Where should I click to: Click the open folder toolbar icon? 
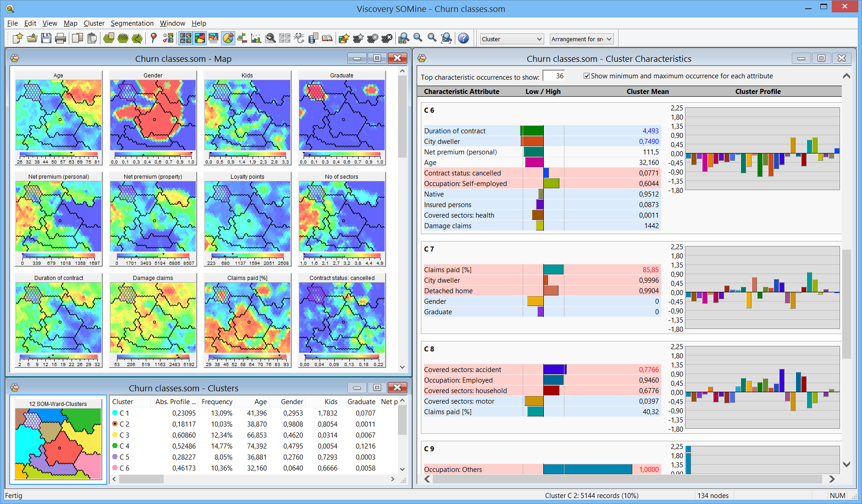(x=32, y=38)
